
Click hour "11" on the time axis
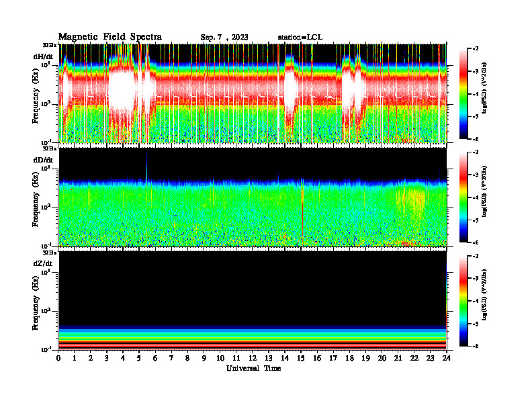coord(236,358)
